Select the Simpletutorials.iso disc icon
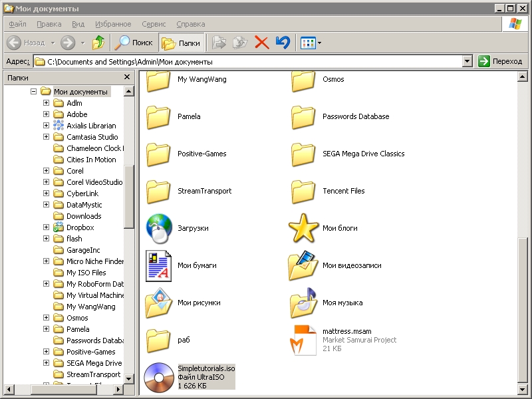This screenshot has height=399, width=532. (x=159, y=378)
